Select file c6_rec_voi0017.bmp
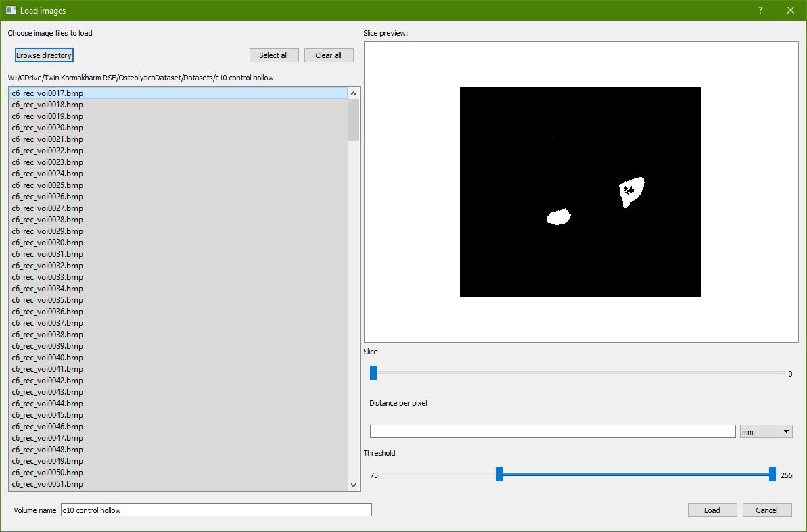Screen dimensions: 807x532 click(178, 93)
